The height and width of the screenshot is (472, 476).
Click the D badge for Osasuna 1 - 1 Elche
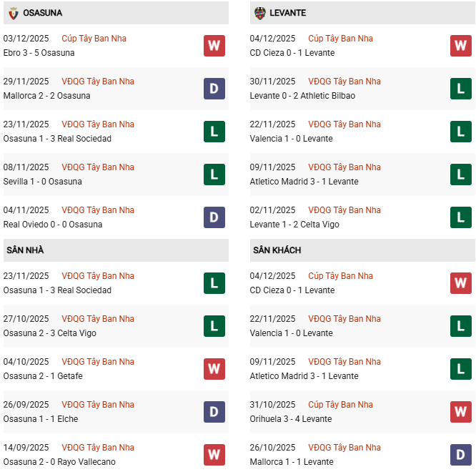click(214, 412)
